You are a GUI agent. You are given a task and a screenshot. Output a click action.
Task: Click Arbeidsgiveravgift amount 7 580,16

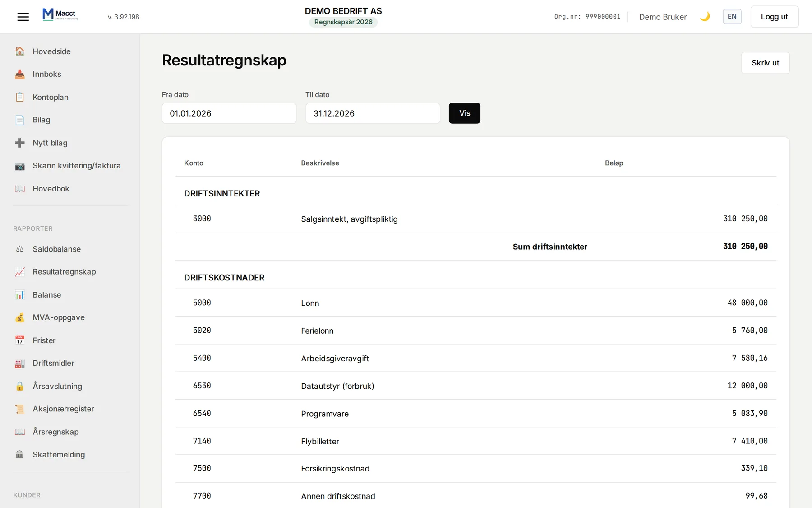[749, 358]
